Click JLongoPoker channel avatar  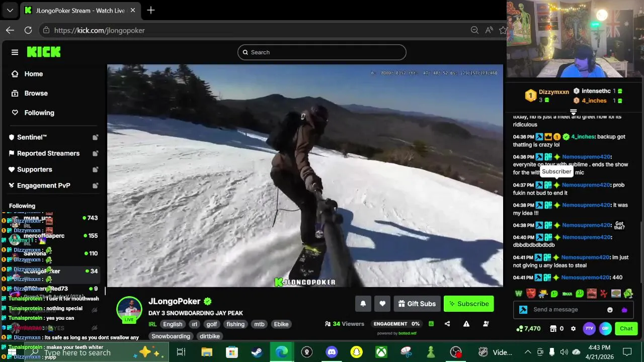coord(129,309)
